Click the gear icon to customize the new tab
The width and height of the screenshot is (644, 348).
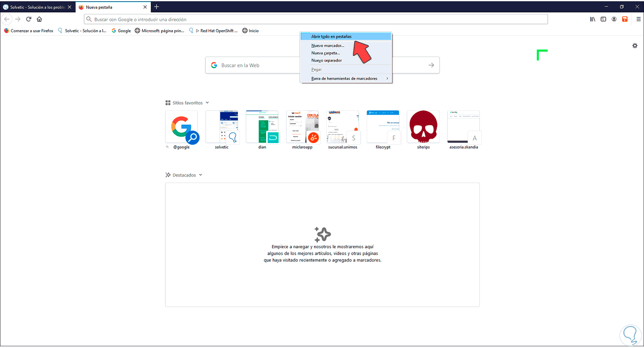click(635, 45)
